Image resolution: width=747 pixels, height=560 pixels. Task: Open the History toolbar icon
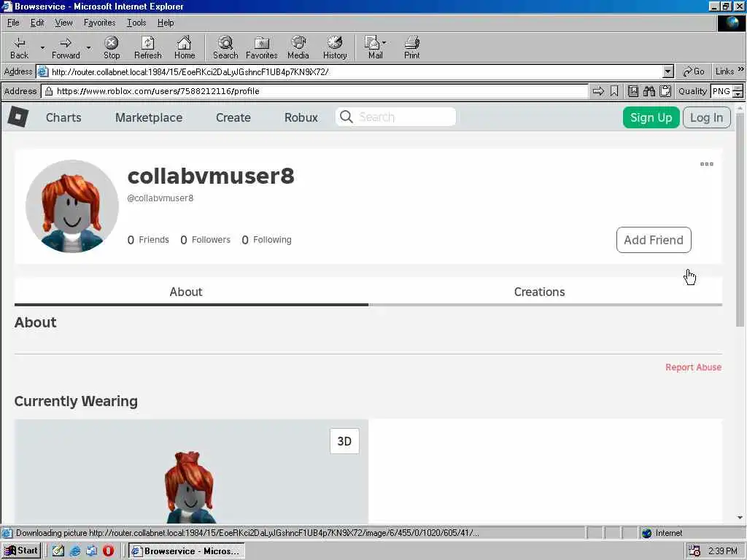coord(335,47)
